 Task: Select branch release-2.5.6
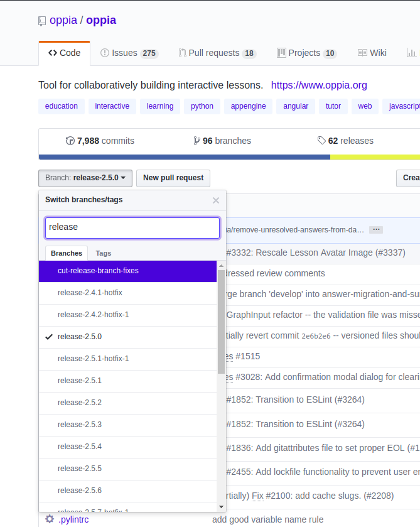[127, 491]
